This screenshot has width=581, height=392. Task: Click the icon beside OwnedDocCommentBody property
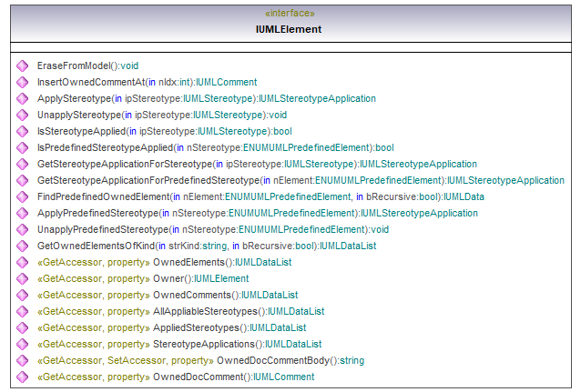point(22,361)
